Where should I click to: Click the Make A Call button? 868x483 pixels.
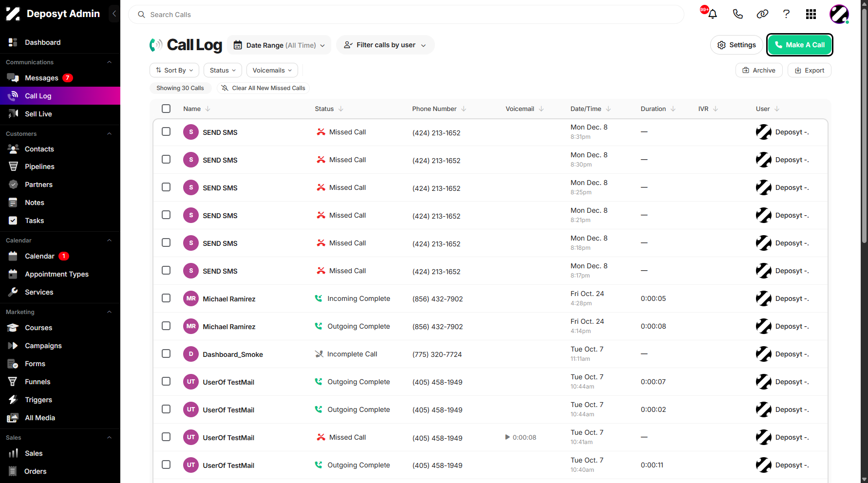pos(800,45)
